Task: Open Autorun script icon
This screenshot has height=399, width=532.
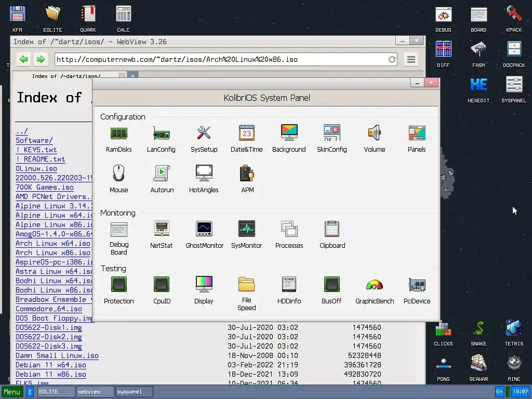Action: click(x=162, y=173)
